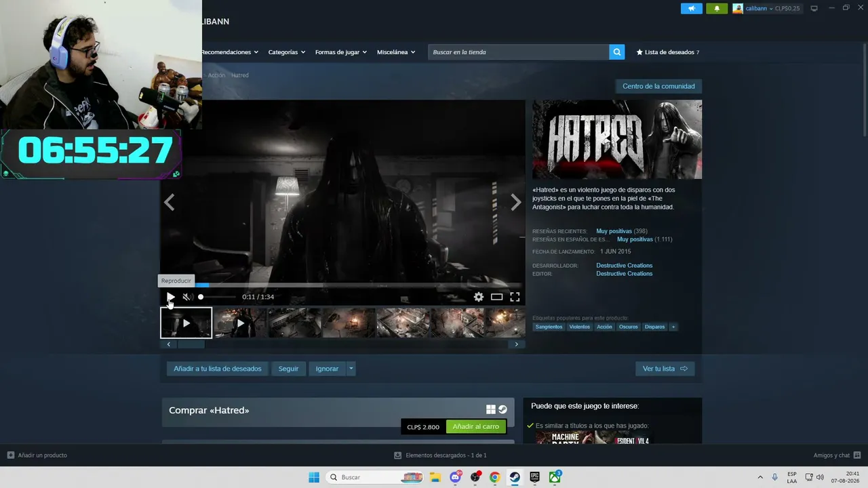Click the thumbnail strip scrollbar handle
Viewport: 868px width, 488px height.
pyautogui.click(x=191, y=344)
